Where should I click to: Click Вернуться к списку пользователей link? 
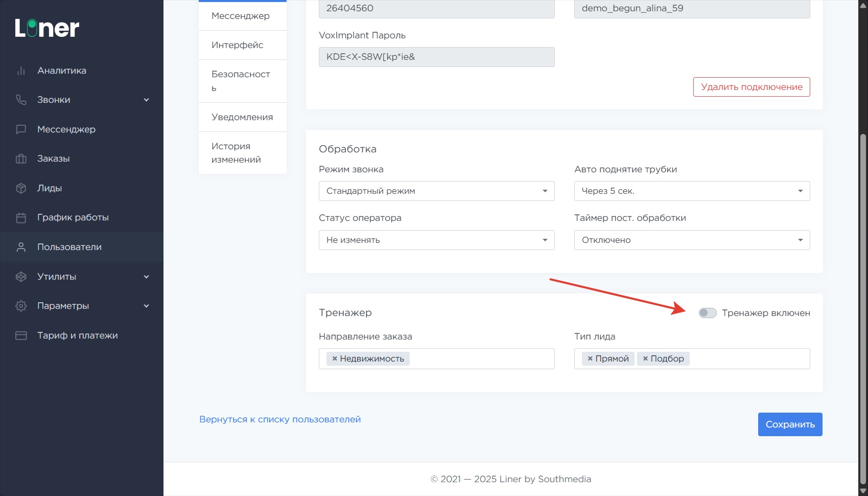pyautogui.click(x=280, y=419)
